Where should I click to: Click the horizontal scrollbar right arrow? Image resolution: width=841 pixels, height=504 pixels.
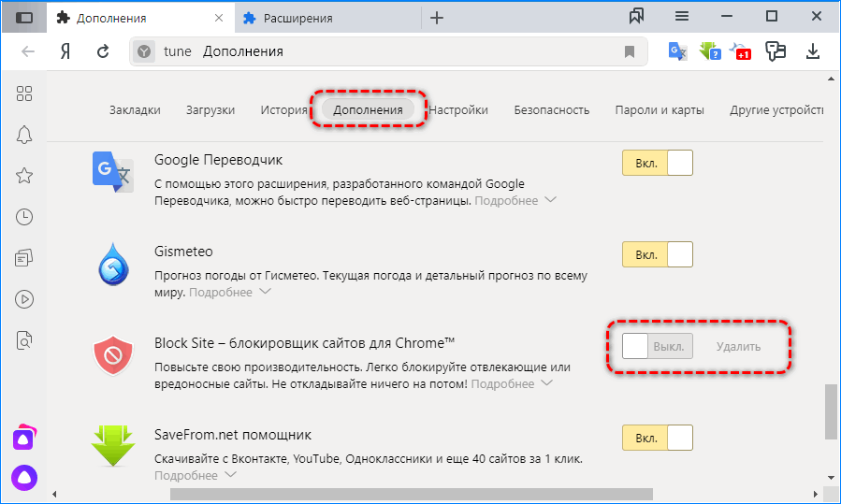tap(815, 494)
